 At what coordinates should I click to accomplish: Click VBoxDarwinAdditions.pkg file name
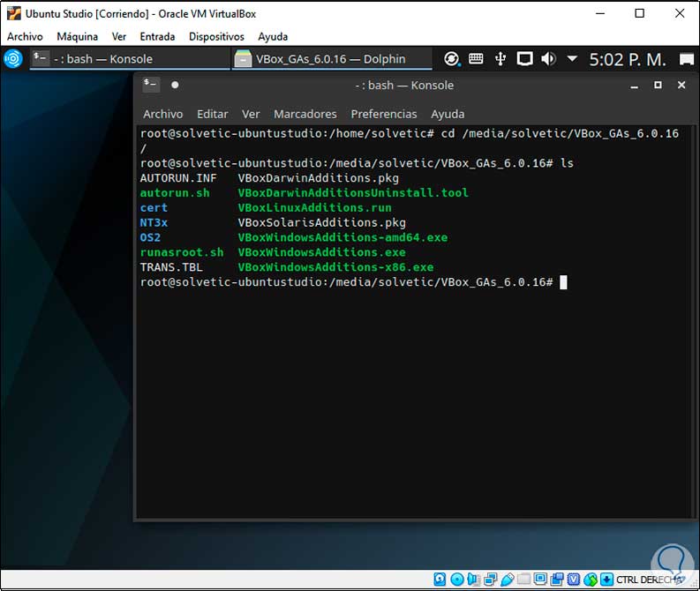click(x=319, y=178)
